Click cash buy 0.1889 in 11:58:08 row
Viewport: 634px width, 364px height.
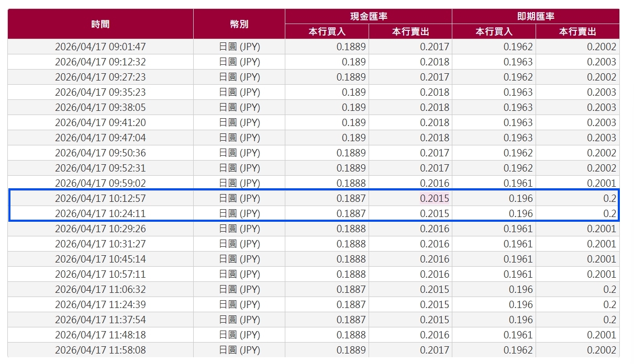(351, 350)
